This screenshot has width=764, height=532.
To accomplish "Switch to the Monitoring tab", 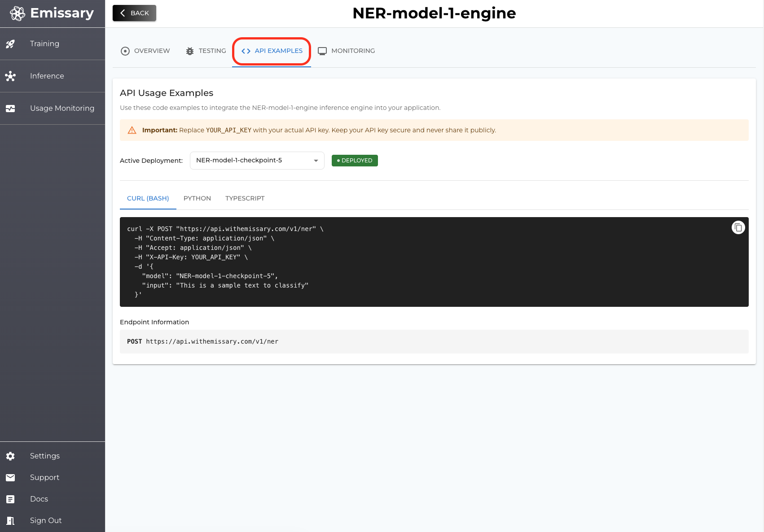I will pyautogui.click(x=346, y=51).
